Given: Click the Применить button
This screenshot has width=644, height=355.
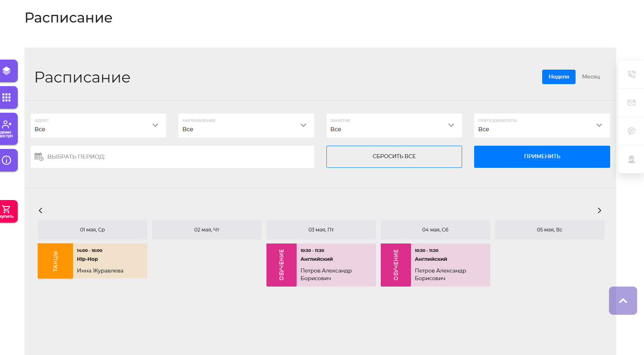Looking at the screenshot, I should (x=542, y=157).
